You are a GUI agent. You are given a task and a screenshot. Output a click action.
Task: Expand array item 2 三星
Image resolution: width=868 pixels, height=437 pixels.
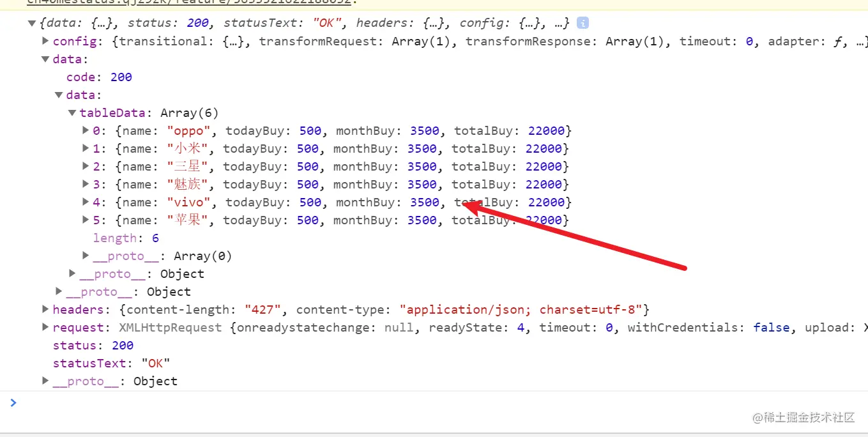[x=86, y=166]
